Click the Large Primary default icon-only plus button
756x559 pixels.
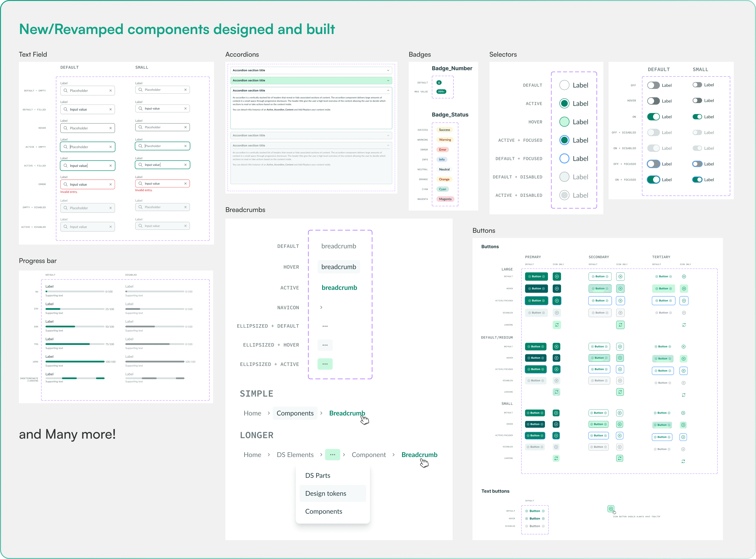point(557,277)
